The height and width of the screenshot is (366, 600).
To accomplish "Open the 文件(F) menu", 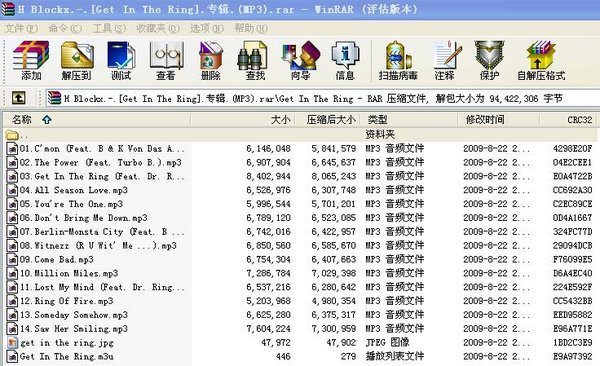I will tap(21, 28).
